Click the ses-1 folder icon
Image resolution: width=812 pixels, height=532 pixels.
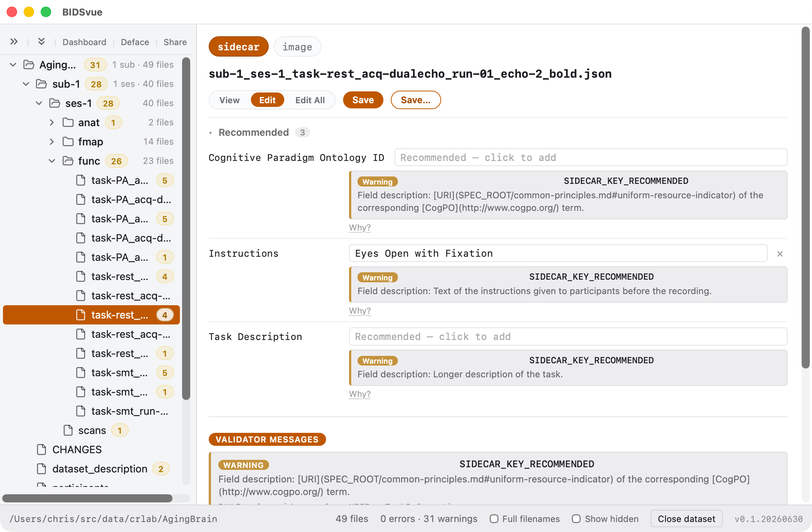(x=55, y=103)
